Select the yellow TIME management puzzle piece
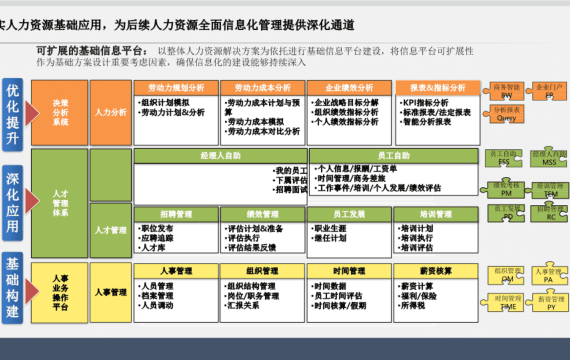This screenshot has height=360, width=570. coord(502,303)
